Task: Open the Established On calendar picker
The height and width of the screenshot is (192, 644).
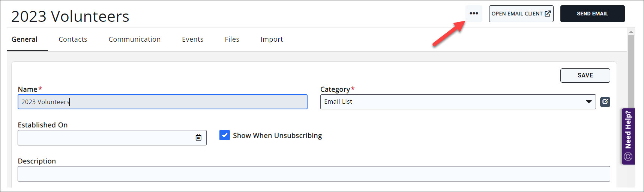Action: [198, 138]
